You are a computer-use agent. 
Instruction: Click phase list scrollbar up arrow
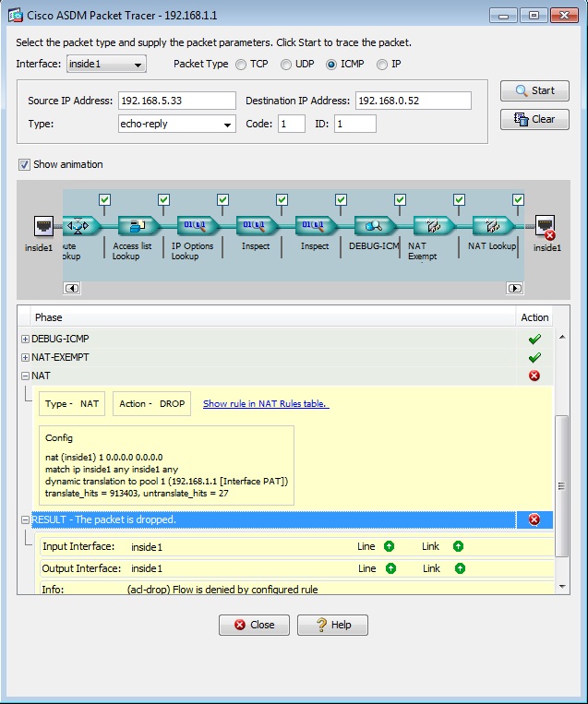click(x=562, y=337)
